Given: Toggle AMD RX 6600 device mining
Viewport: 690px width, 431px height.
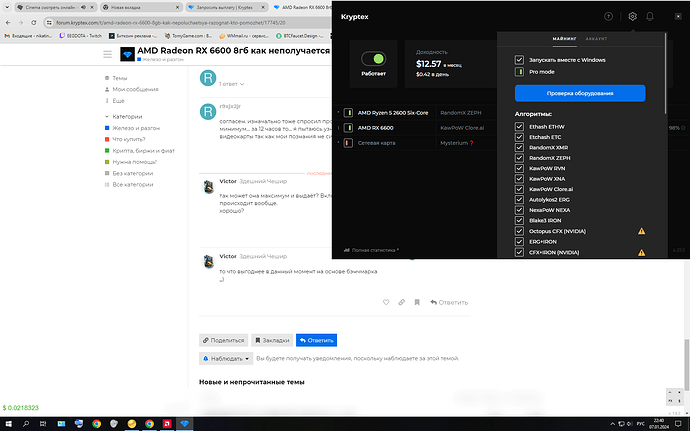Looking at the screenshot, I should 348,128.
